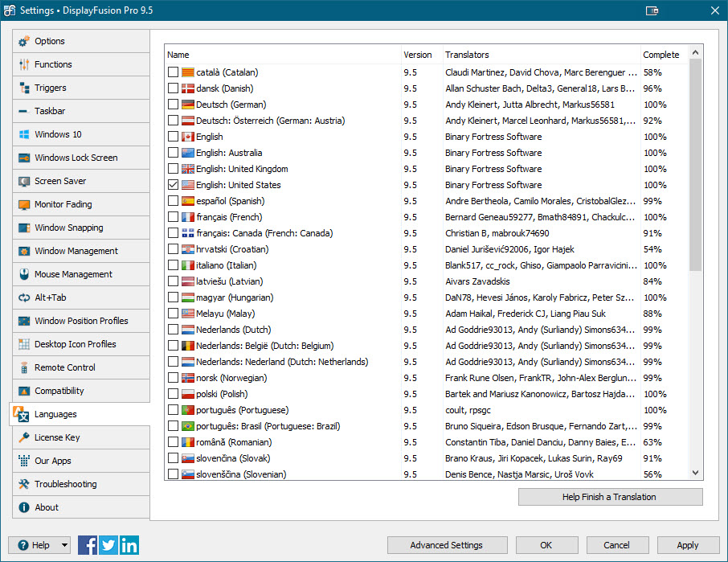Click the scroll down arrow of language list

pos(695,473)
